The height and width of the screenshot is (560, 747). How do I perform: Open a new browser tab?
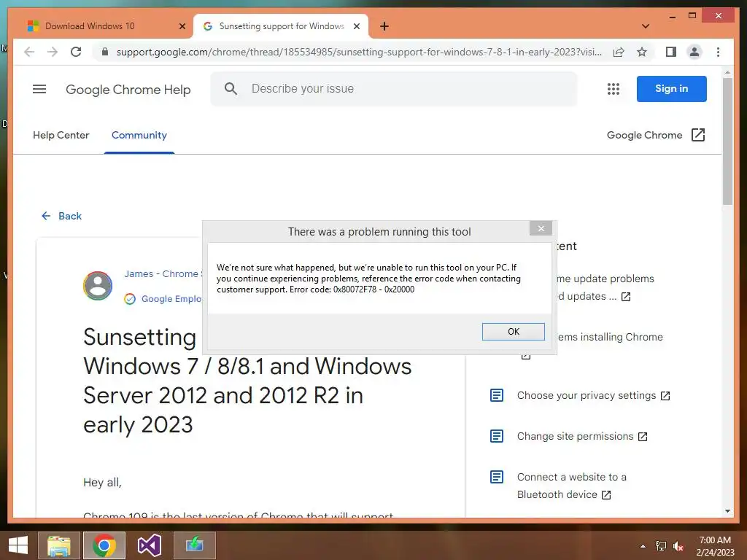pyautogui.click(x=384, y=26)
